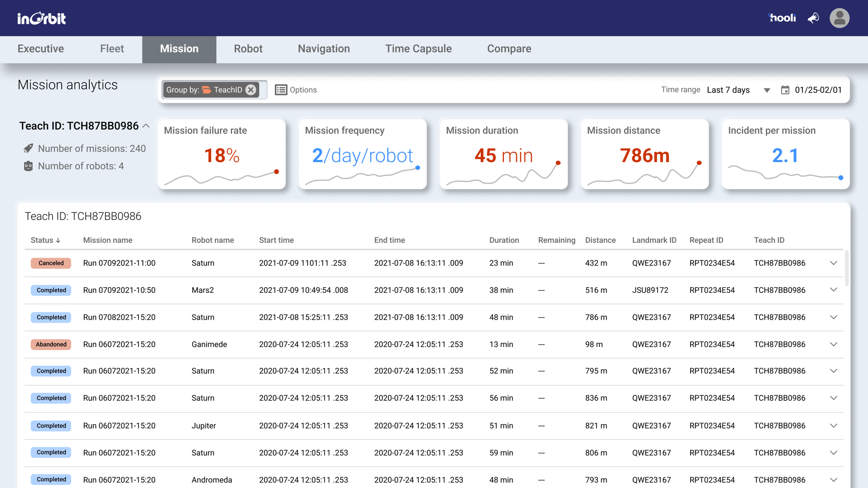
Task: Click the robot count icon
Action: coord(28,166)
